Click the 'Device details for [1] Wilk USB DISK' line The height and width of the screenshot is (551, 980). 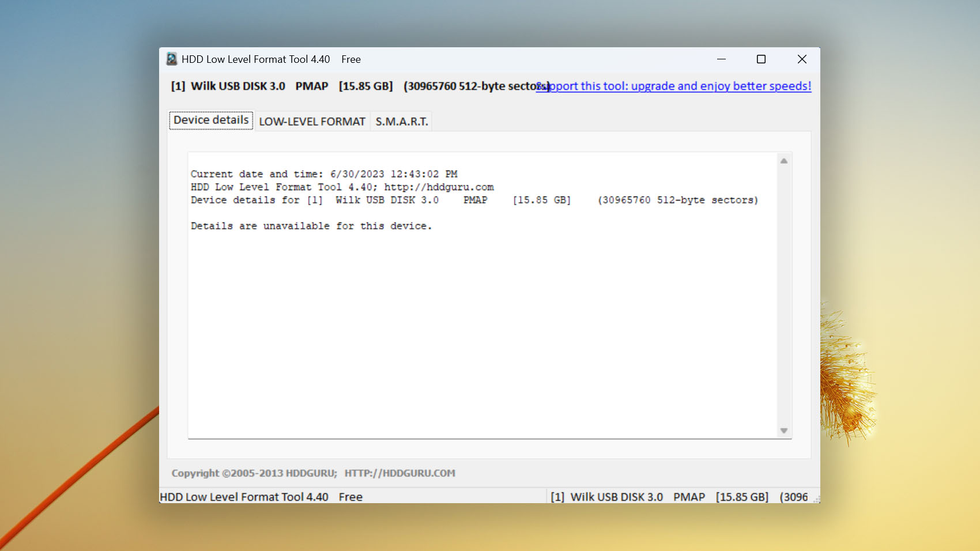474,200
